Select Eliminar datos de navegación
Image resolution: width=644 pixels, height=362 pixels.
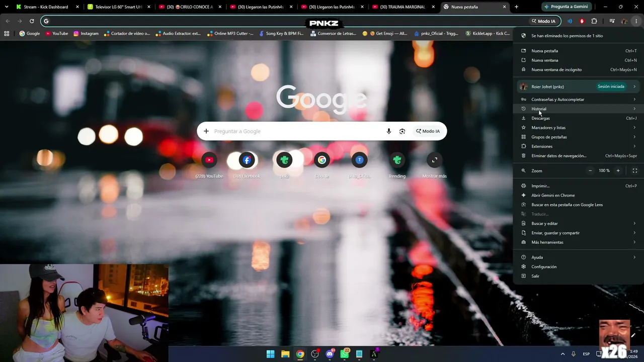(579, 156)
